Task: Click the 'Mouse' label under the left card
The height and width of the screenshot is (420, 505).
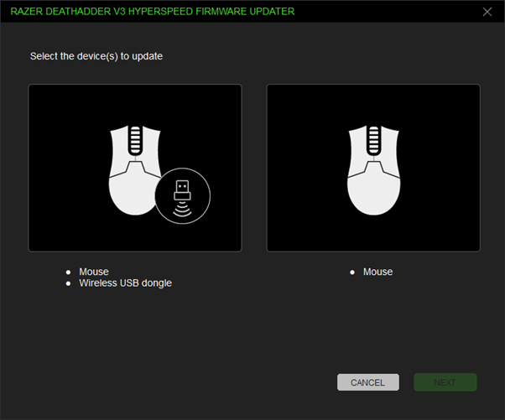Action: coord(94,272)
